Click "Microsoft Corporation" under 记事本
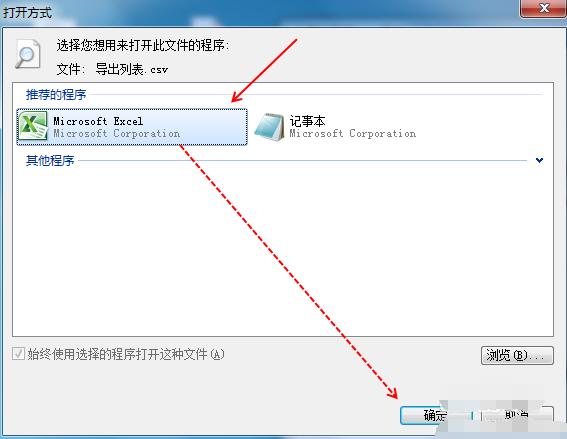The height and width of the screenshot is (439, 567). tap(353, 133)
